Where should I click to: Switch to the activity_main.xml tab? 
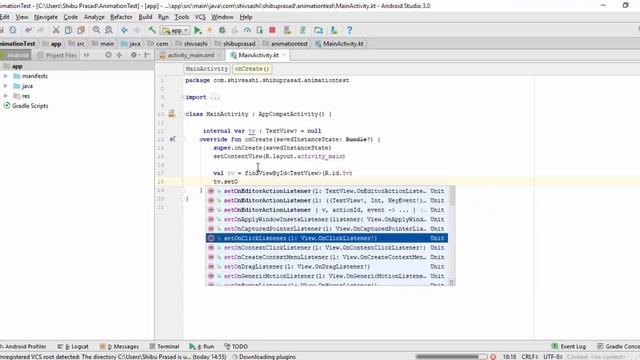[x=190, y=55]
